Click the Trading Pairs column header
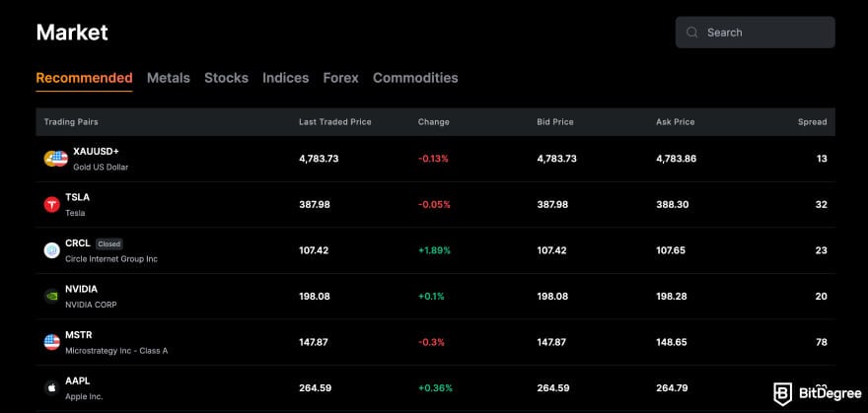 coord(71,121)
